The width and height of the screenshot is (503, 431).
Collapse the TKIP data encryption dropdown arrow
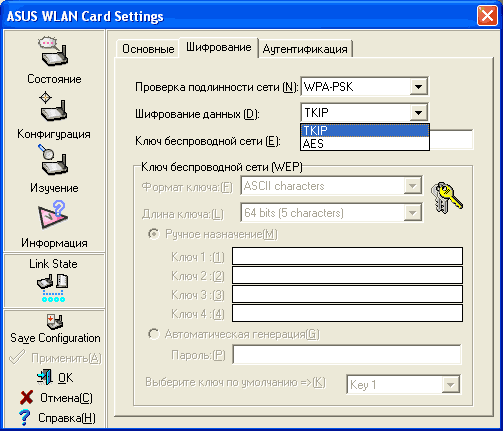(x=419, y=113)
